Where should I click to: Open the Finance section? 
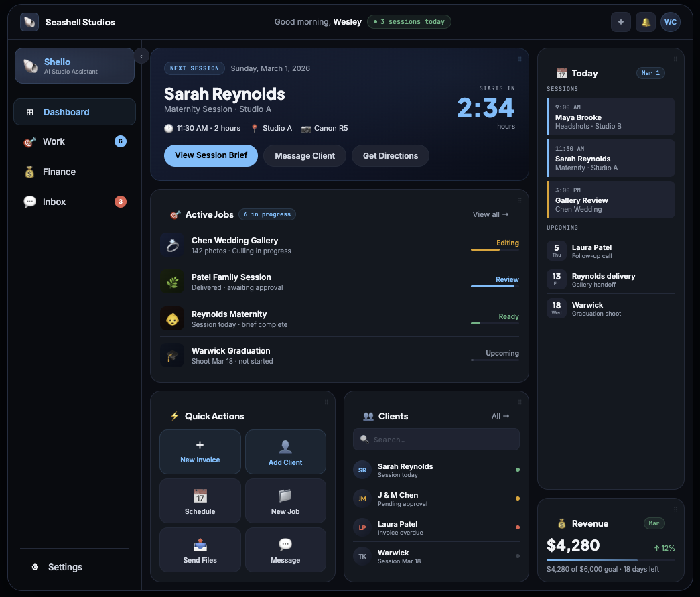[74, 172]
